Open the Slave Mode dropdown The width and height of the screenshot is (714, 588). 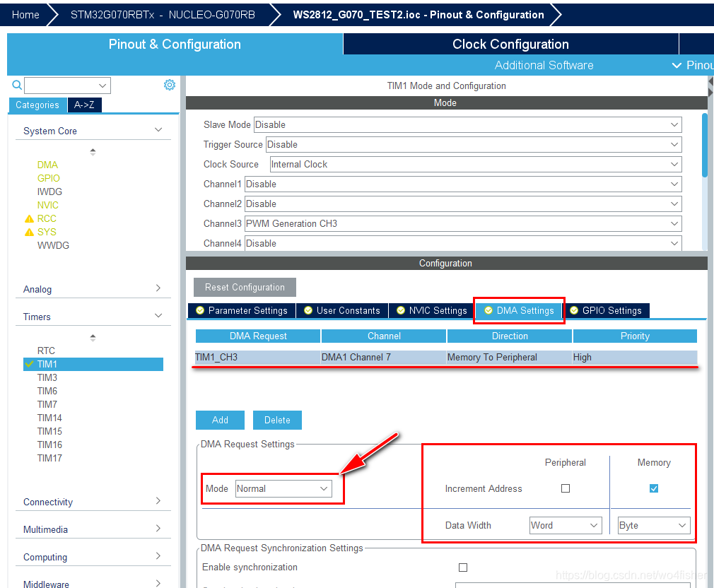pos(468,124)
